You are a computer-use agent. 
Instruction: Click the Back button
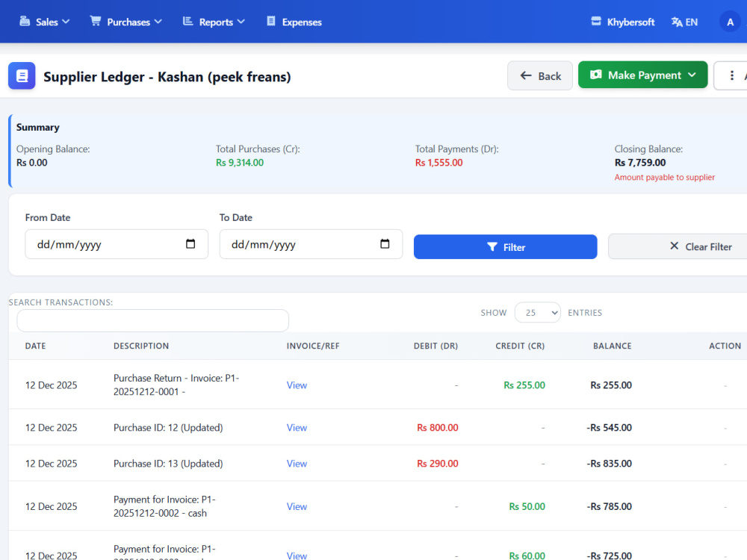[540, 75]
